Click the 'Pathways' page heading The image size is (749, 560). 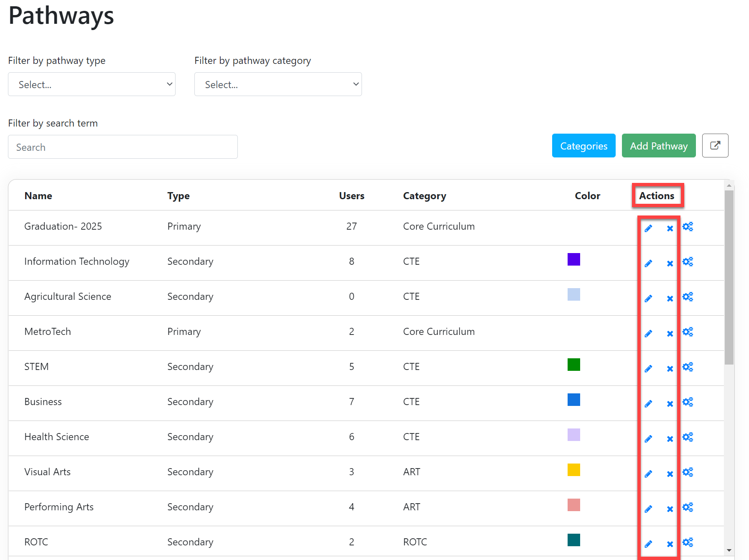point(61,16)
